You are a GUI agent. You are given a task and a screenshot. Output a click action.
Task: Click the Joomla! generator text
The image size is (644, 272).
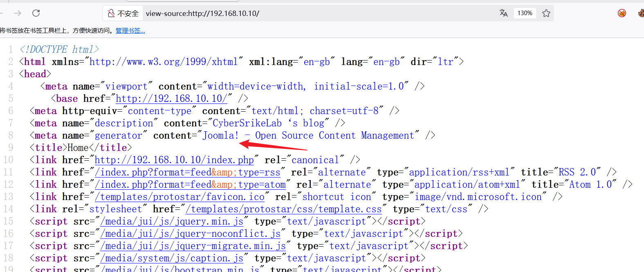click(220, 135)
